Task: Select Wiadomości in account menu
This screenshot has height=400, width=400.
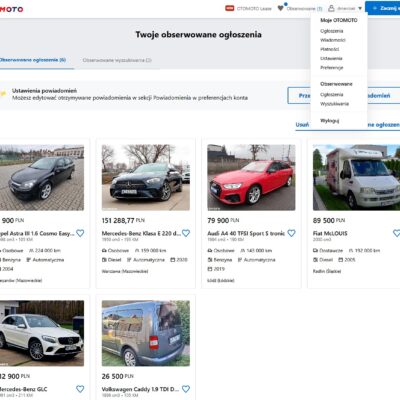Action: pos(333,40)
